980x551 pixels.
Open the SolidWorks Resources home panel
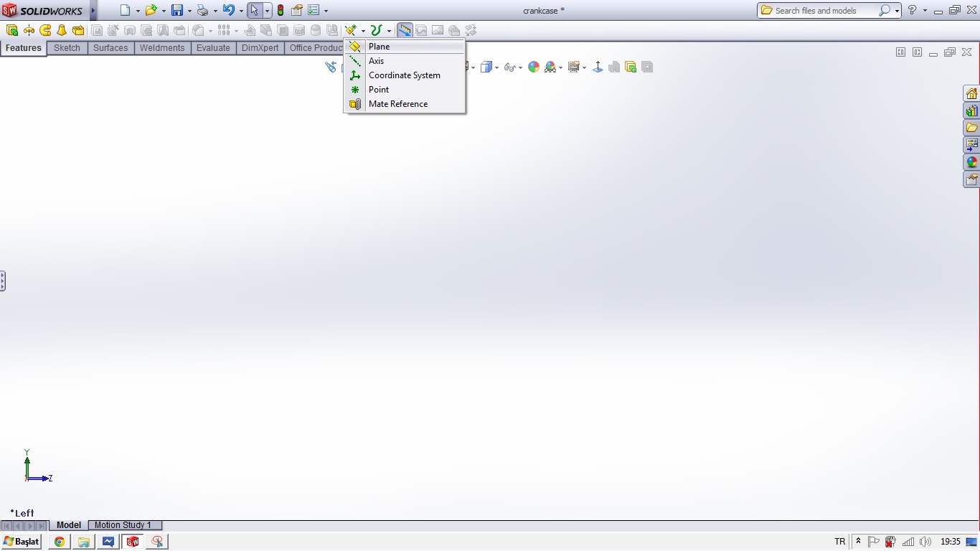click(x=971, y=93)
